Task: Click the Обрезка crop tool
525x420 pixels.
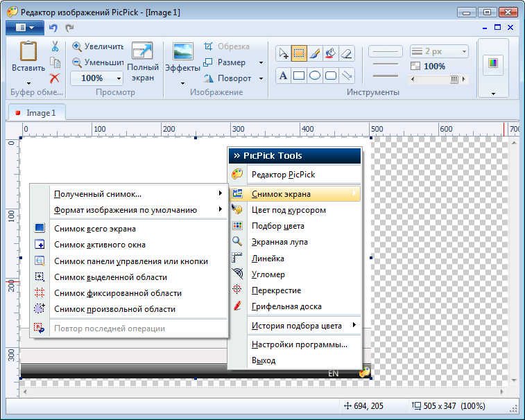Action: click(x=227, y=46)
